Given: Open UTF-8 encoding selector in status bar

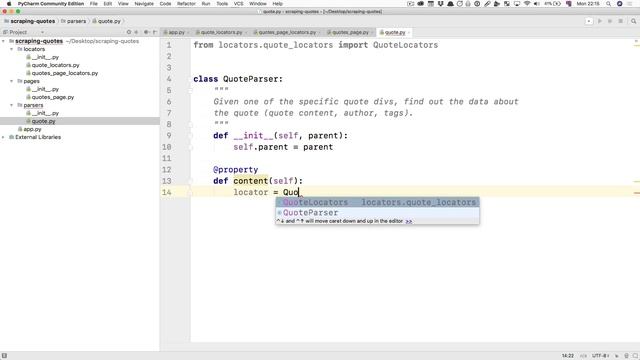Looking at the screenshot, I should pyautogui.click(x=600, y=356).
